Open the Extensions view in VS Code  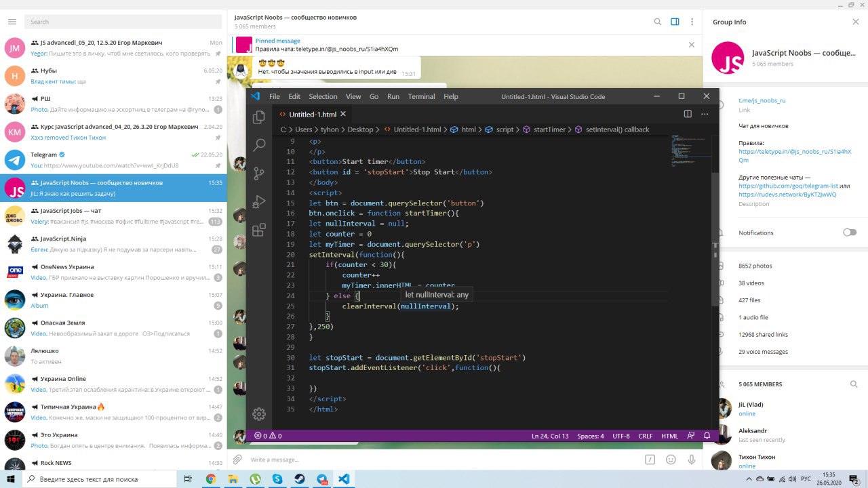[x=258, y=230]
